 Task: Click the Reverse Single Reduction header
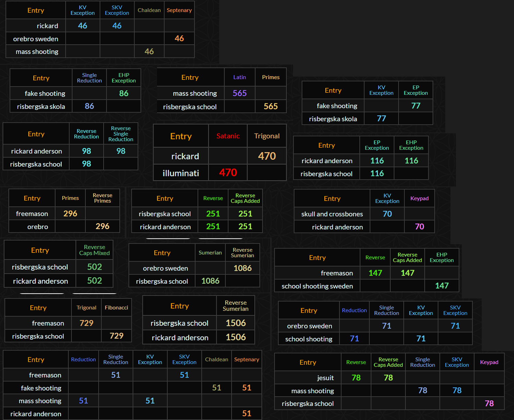(121, 134)
